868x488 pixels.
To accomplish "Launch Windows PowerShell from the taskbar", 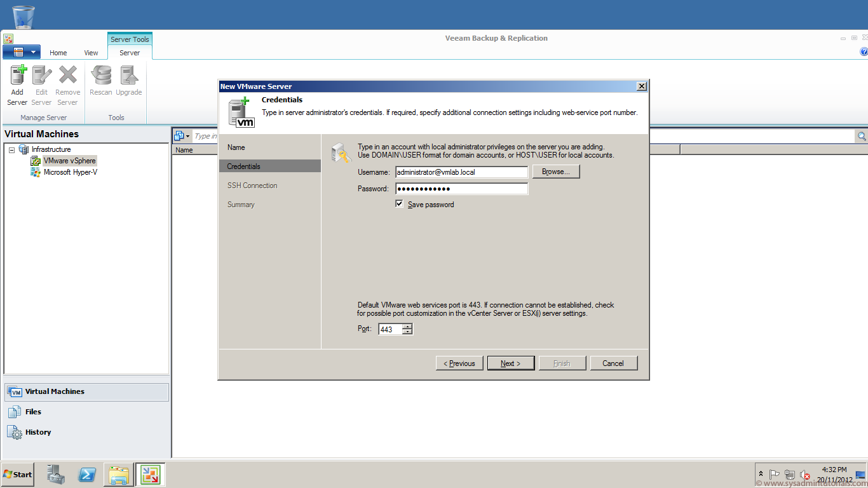I will 87,475.
